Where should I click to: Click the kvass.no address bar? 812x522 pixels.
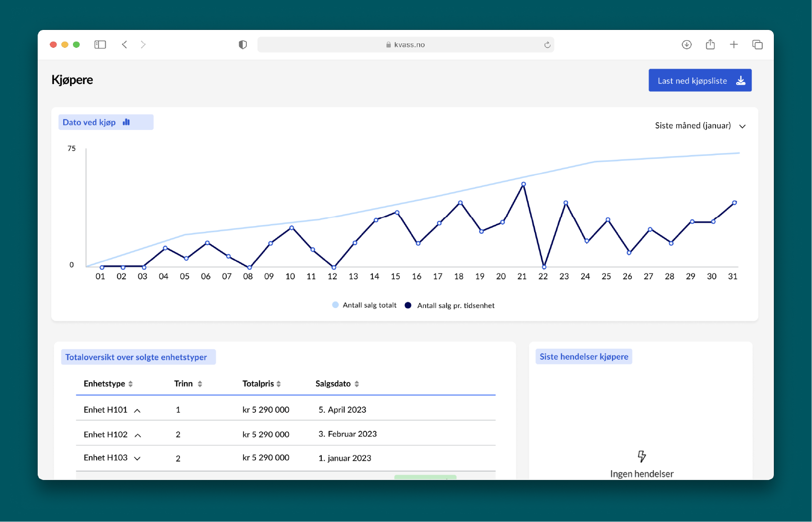tap(405, 44)
